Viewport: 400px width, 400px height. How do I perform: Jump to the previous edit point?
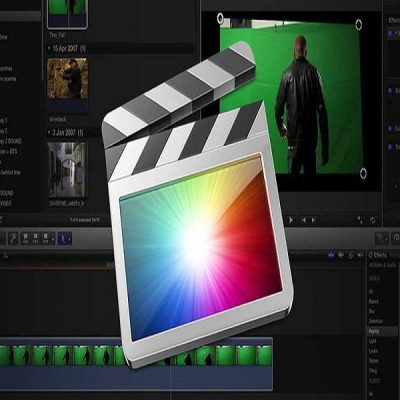[x=304, y=220]
